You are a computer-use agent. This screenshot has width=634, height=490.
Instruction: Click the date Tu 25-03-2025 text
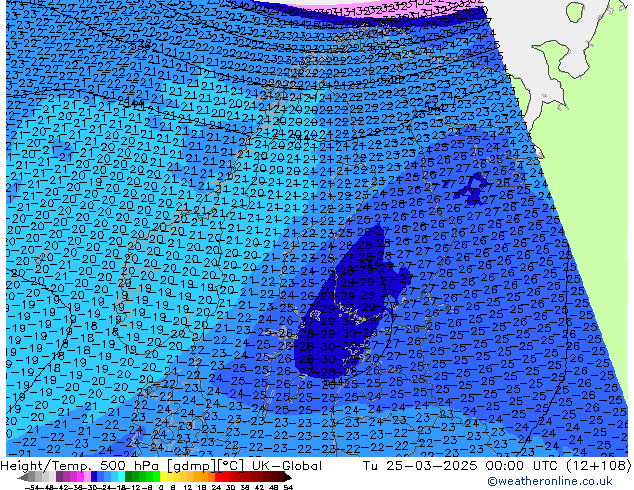pyautogui.click(x=420, y=466)
